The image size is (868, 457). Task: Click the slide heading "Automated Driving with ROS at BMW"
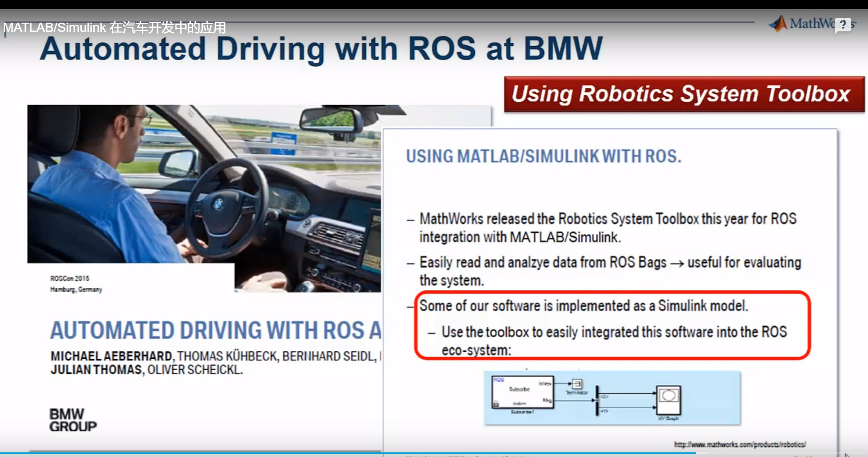coord(322,49)
